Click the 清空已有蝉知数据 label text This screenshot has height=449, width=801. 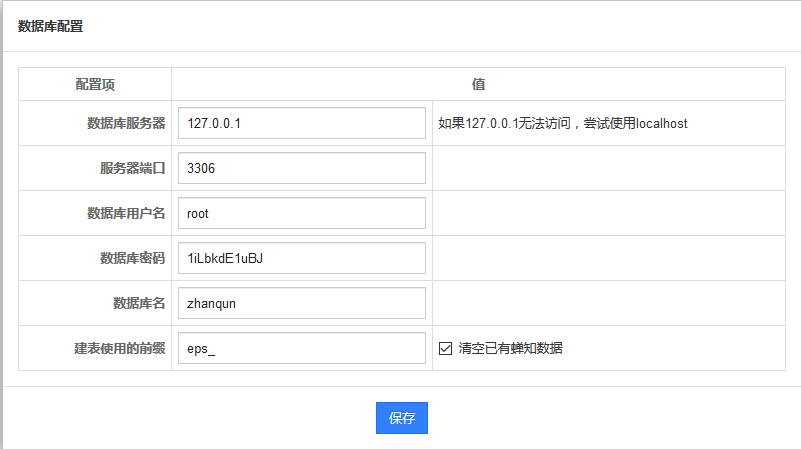point(510,348)
